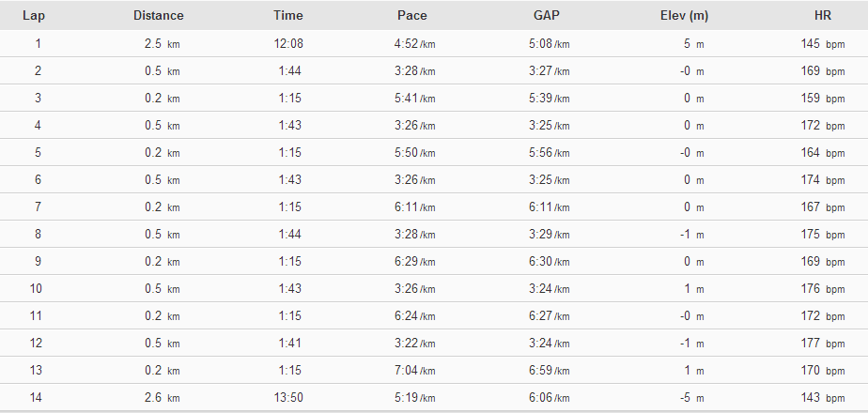Click the GAP column header
This screenshot has width=868, height=413.
(547, 15)
